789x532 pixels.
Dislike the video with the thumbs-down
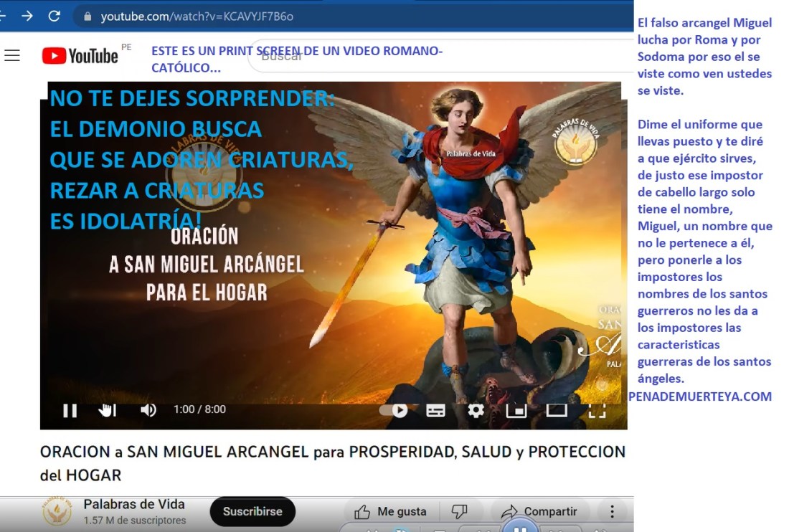460,510
